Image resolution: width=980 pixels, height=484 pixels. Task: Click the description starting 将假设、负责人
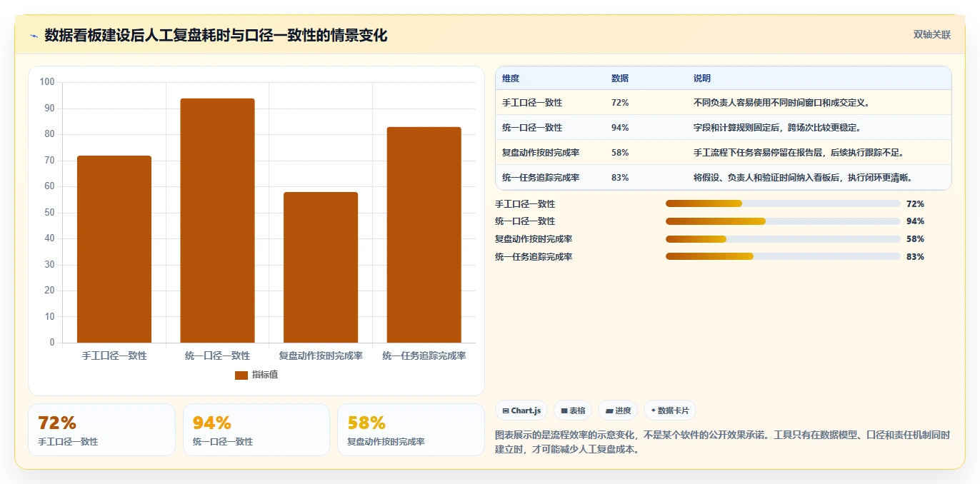click(x=803, y=178)
